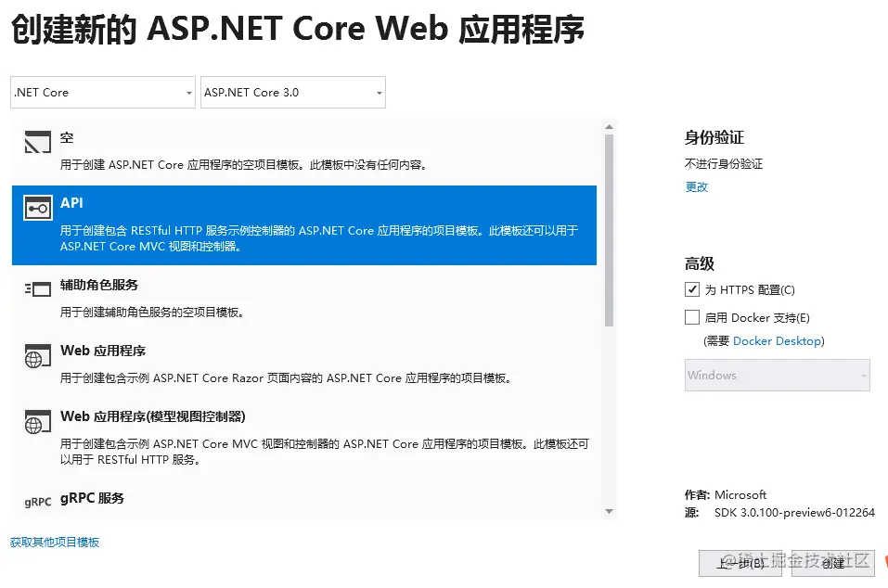Screen dimensions: 888x588
Task: Select the API template title text
Action: pos(72,202)
